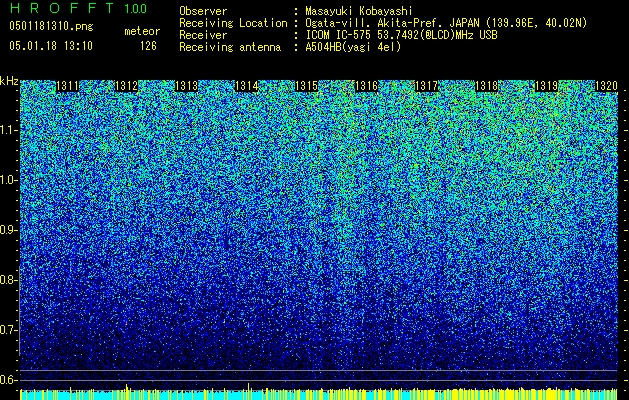Click the ICOM IC-575 receiver text
Image resolution: width=629 pixels, height=400 pixels.
(401, 35)
